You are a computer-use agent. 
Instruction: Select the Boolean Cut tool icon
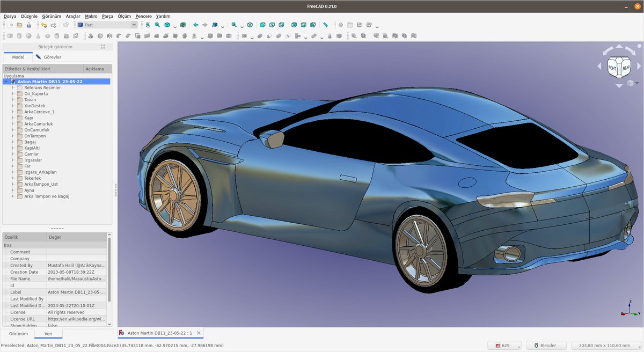click(269, 36)
